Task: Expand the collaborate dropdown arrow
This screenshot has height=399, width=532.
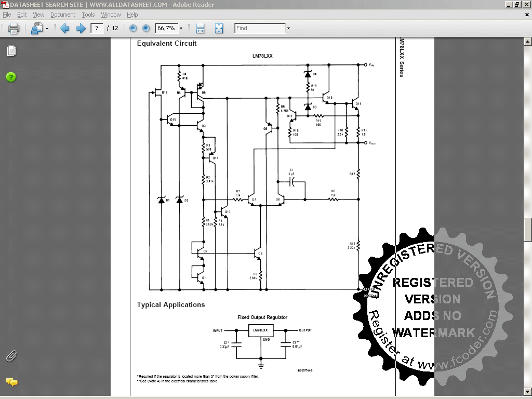Action: pyautogui.click(x=47, y=29)
